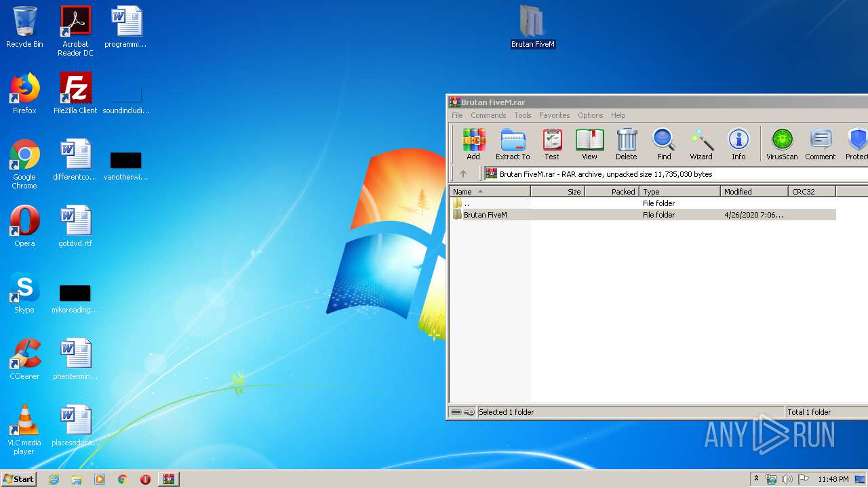868x488 pixels.
Task: Open the Commands menu
Action: [488, 115]
